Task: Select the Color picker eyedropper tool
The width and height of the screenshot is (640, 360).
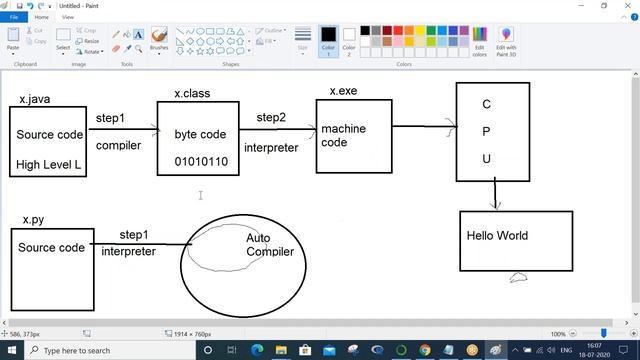Action: (127, 49)
